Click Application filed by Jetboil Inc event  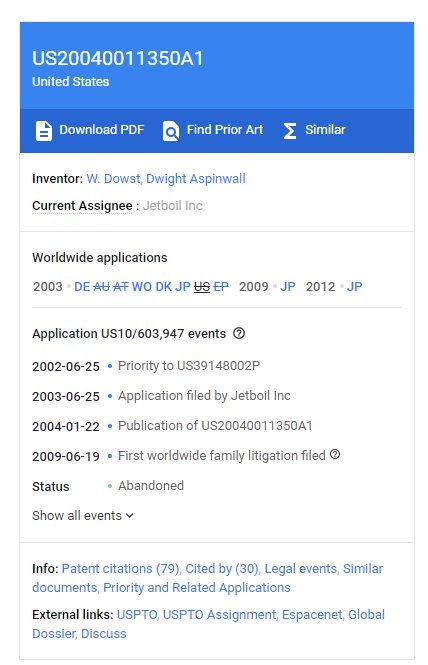tap(204, 396)
